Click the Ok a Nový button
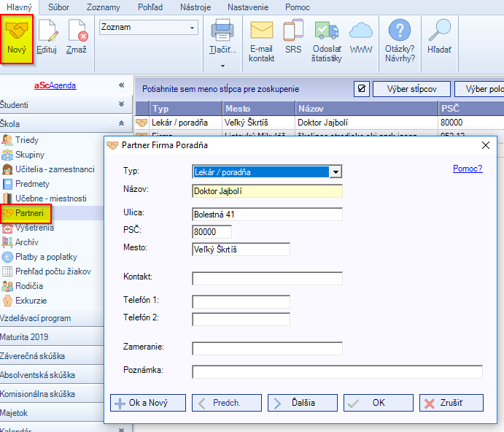 (x=148, y=403)
